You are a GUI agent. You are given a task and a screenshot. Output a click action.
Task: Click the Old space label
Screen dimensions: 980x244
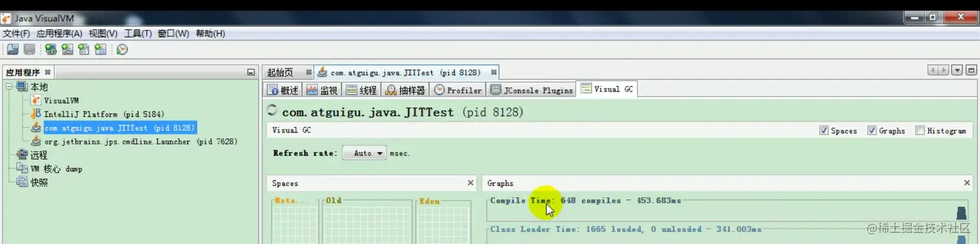pyautogui.click(x=333, y=201)
